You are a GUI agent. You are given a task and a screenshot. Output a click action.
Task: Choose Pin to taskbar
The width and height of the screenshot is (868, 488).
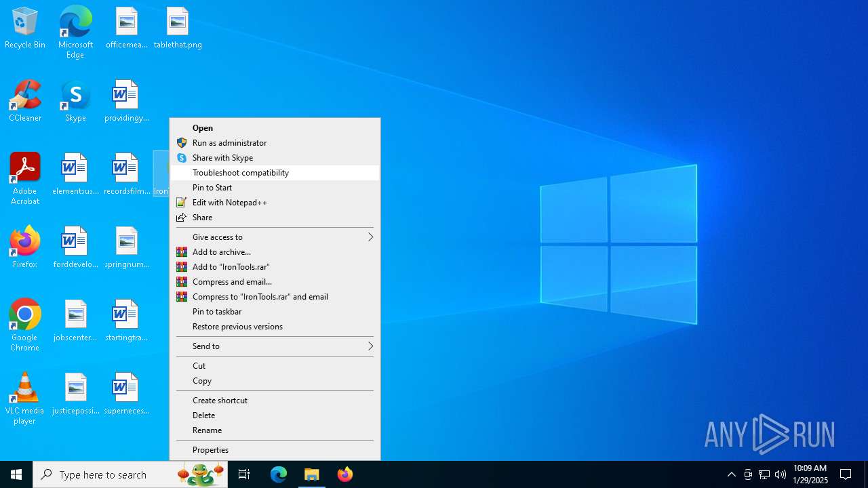click(275, 312)
